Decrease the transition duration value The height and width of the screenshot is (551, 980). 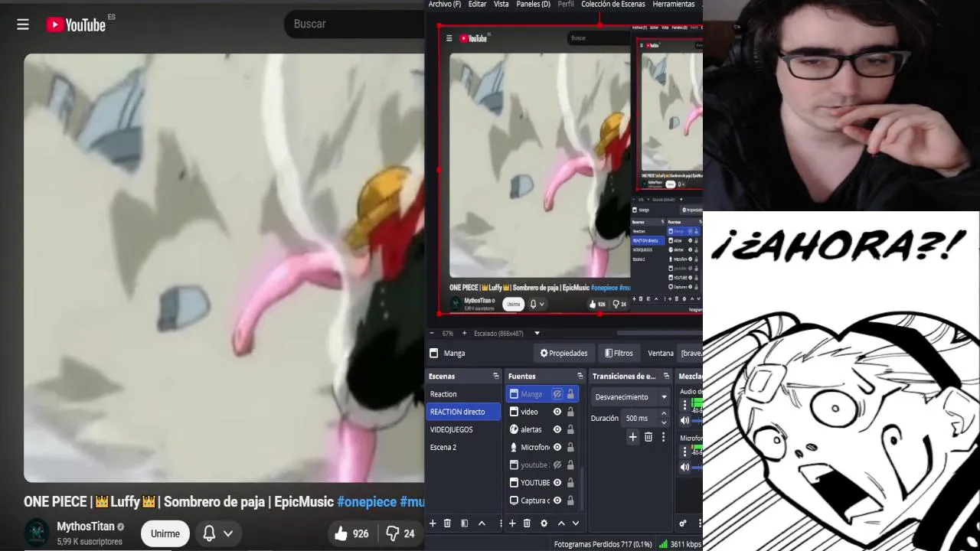(663, 422)
